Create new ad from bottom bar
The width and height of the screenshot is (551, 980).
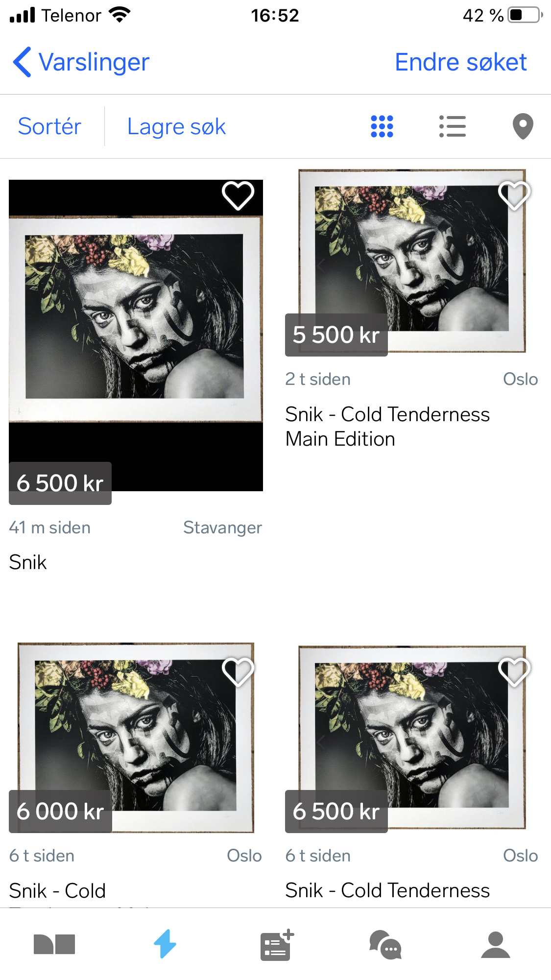coord(276,944)
